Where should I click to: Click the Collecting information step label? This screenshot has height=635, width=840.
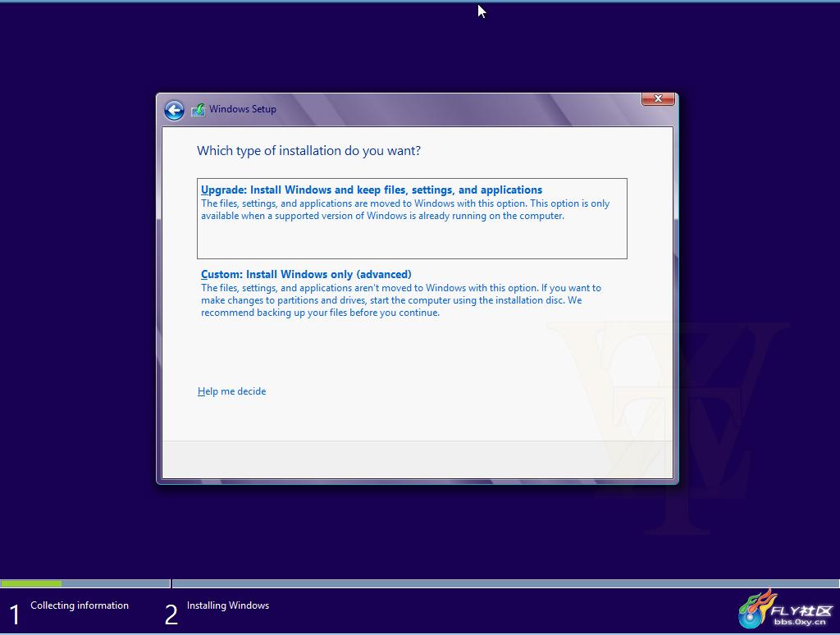pyautogui.click(x=80, y=605)
